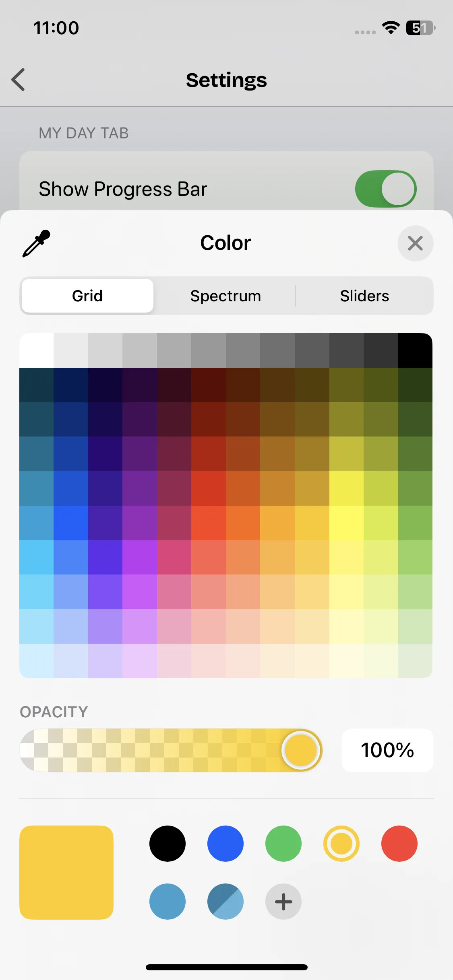Viewport: 453px width, 980px height.
Task: Add a new saved color swatch
Action: [x=283, y=902]
